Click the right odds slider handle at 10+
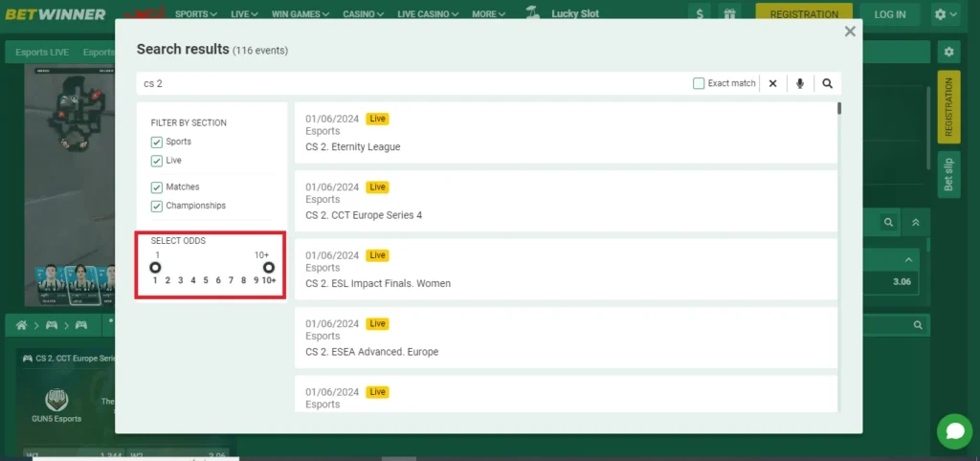The height and width of the screenshot is (461, 980). 268,268
